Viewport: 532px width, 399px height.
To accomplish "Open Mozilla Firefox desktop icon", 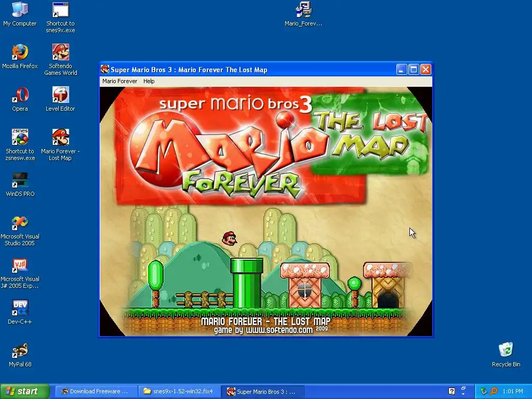I will (x=20, y=56).
